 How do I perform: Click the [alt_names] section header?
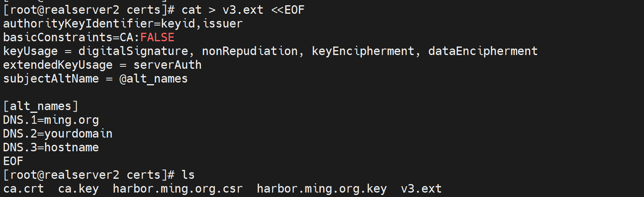(40, 106)
